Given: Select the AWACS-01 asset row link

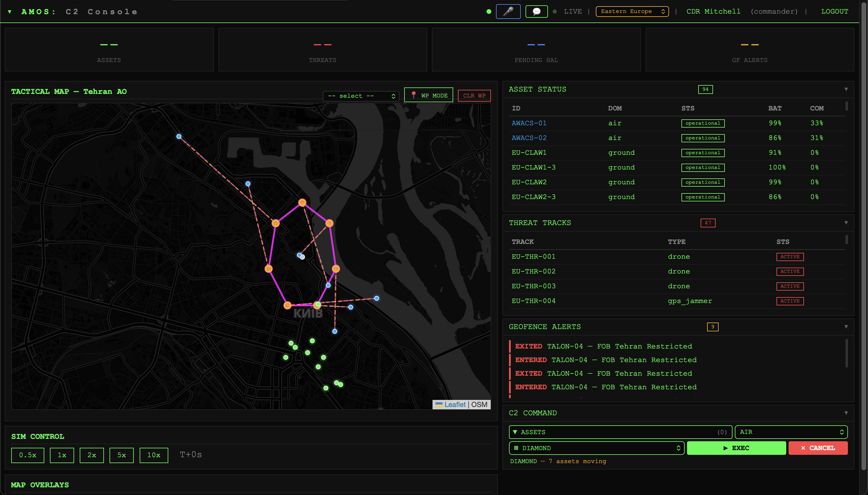Looking at the screenshot, I should [x=529, y=123].
